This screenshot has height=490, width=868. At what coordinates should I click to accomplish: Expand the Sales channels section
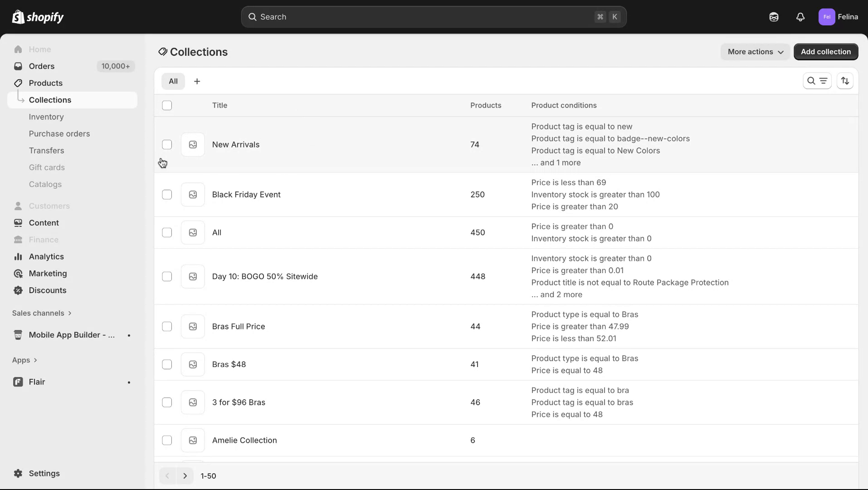point(42,313)
